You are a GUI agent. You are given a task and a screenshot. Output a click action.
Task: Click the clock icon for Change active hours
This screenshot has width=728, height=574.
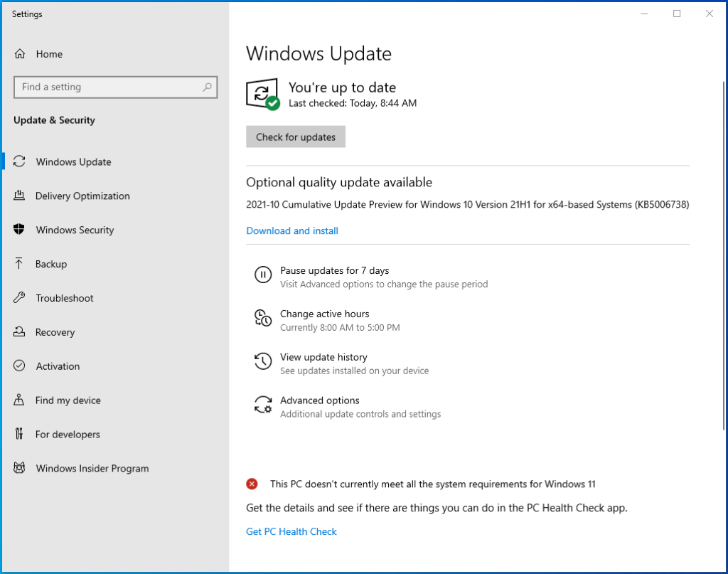263,318
